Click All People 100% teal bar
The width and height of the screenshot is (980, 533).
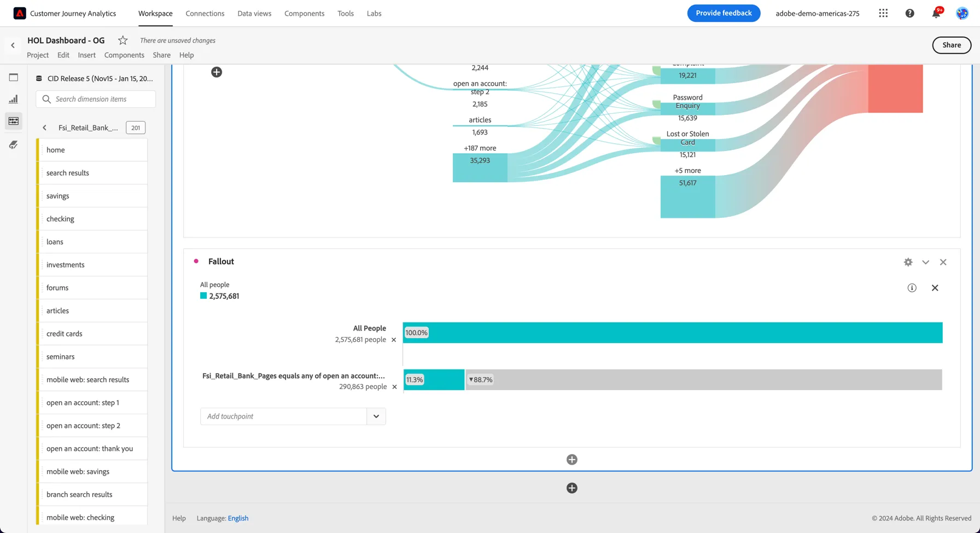click(673, 333)
